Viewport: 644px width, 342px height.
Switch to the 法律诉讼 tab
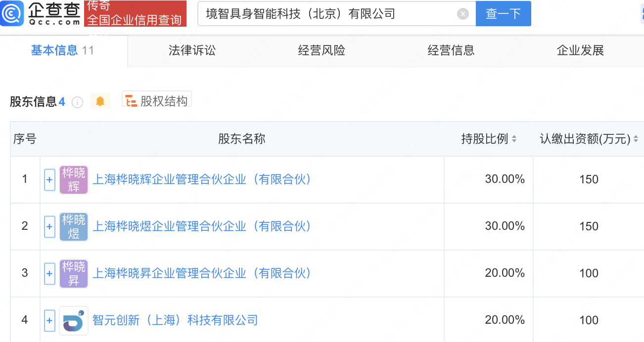[192, 50]
